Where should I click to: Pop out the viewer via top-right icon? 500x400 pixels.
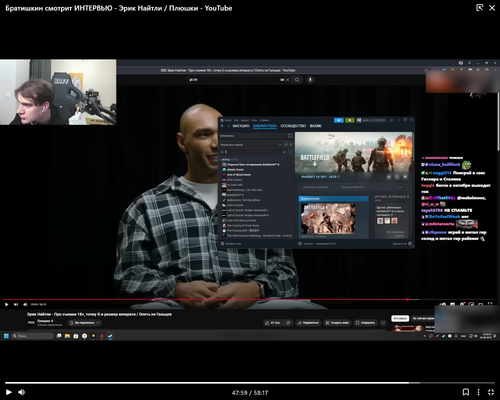pyautogui.click(x=479, y=8)
